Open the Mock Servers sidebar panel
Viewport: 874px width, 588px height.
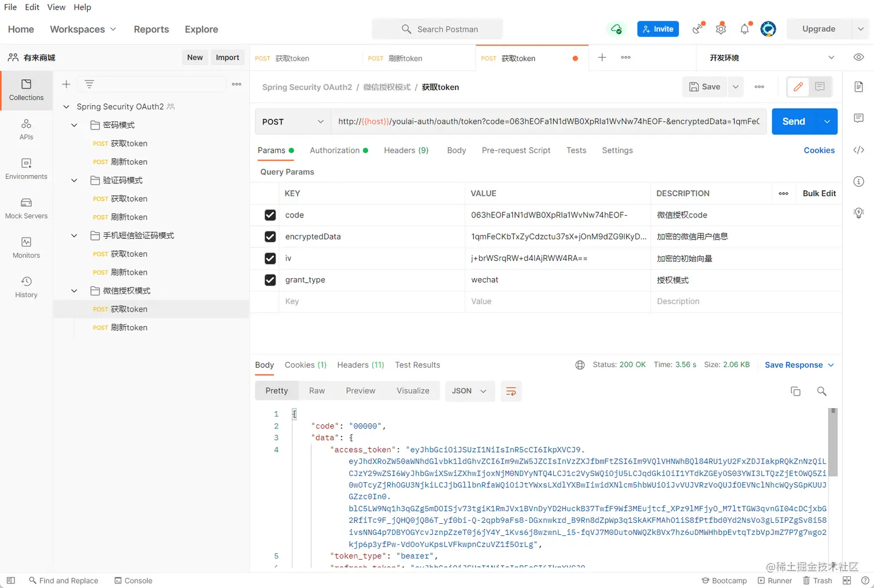coord(26,208)
